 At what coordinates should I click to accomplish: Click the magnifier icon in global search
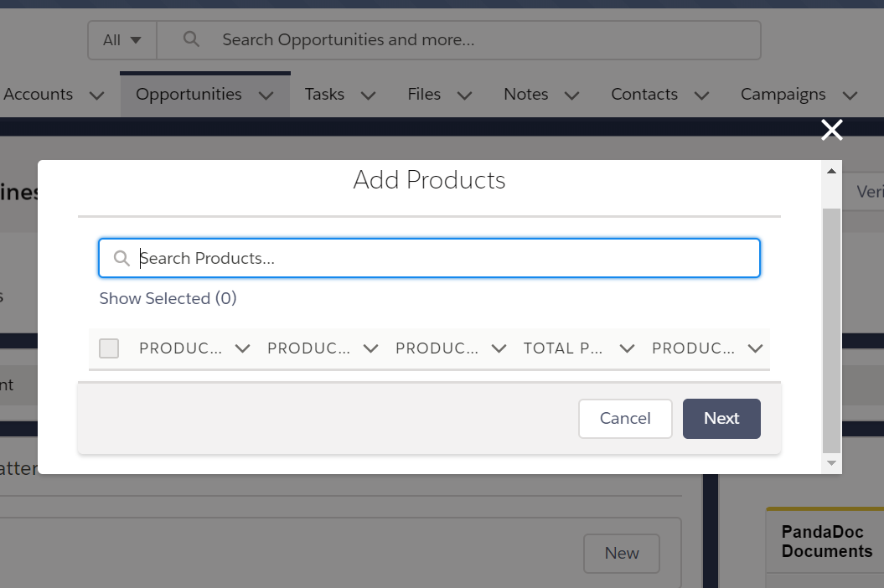(x=191, y=39)
